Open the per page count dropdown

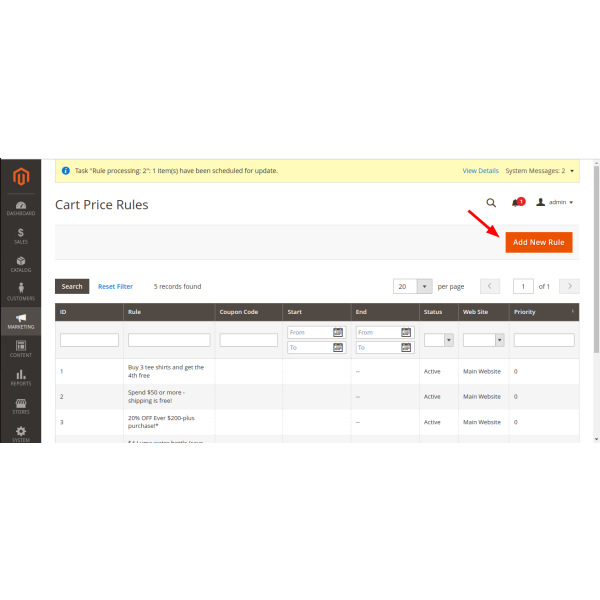pyautogui.click(x=424, y=286)
